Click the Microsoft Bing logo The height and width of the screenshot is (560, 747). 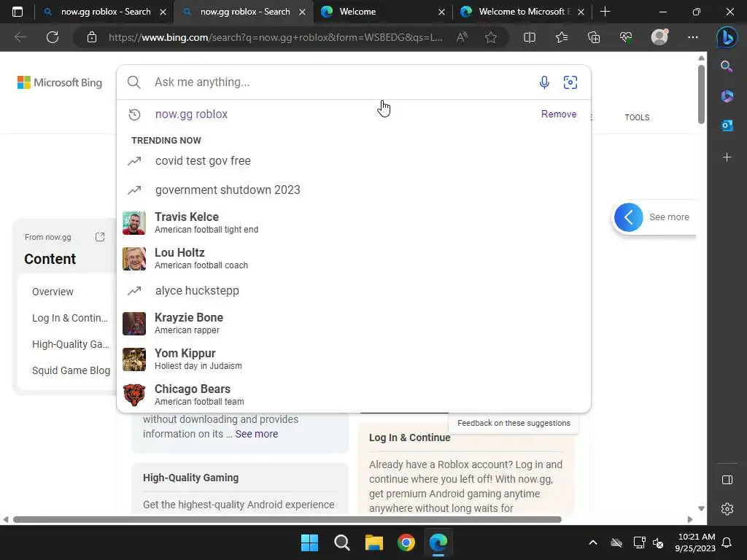coord(60,82)
